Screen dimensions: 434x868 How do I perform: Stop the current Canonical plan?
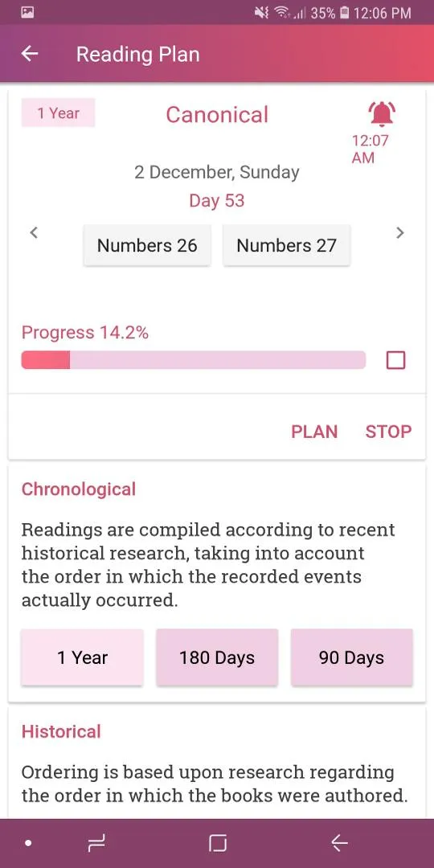coord(389,432)
